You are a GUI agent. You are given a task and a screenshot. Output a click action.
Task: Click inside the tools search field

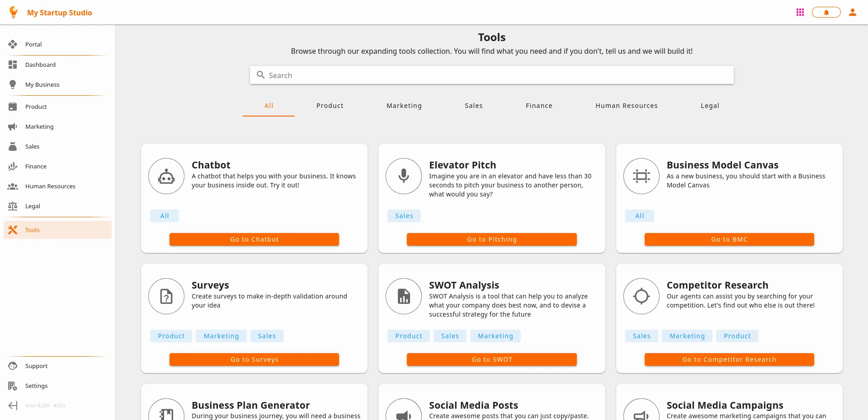[x=491, y=75]
